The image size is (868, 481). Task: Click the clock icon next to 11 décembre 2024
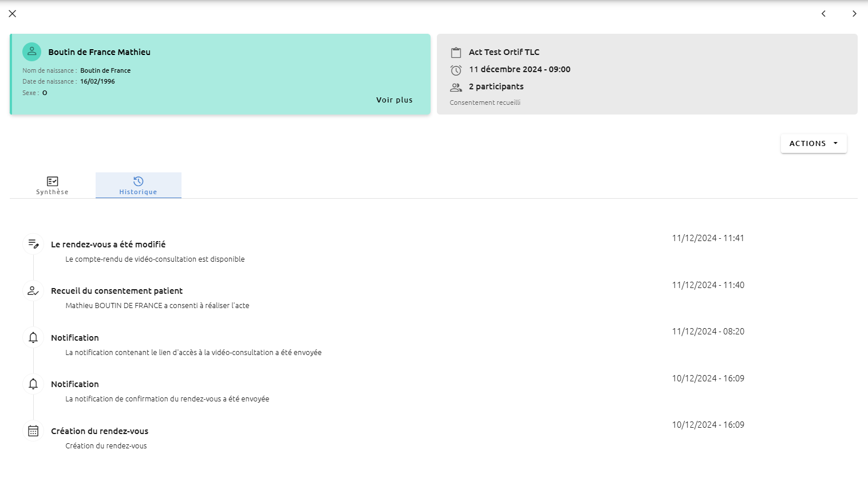tap(456, 70)
